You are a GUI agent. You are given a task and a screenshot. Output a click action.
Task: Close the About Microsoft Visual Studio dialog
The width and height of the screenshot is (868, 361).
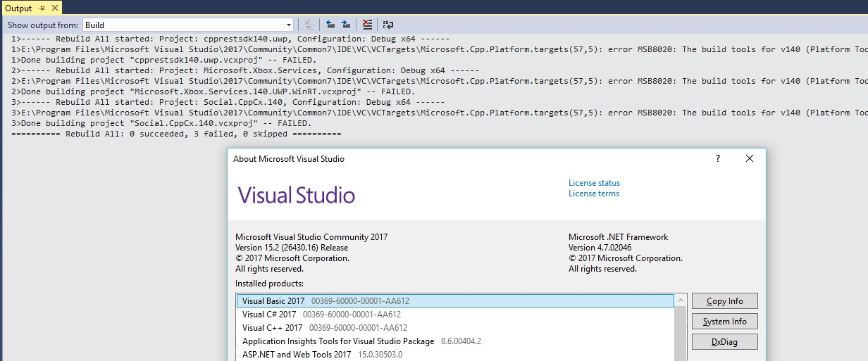click(750, 159)
